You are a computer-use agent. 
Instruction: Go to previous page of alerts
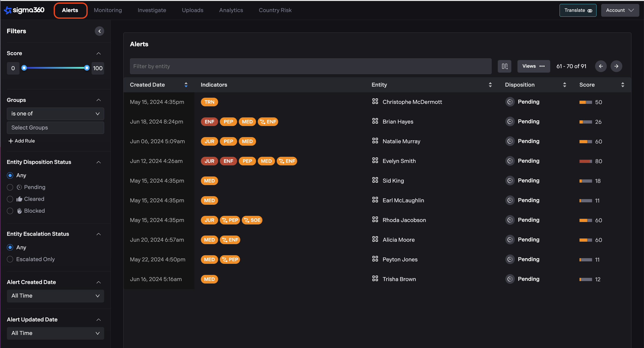pos(600,66)
